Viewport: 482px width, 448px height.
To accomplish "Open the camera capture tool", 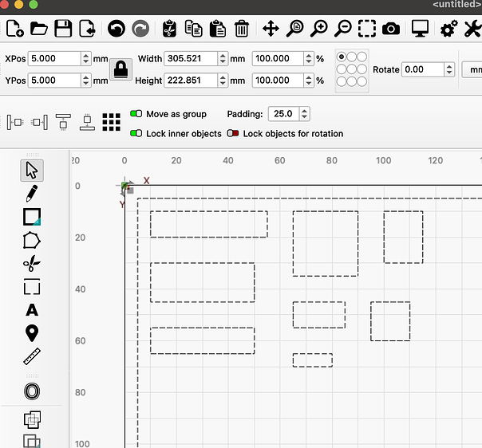I will [391, 29].
